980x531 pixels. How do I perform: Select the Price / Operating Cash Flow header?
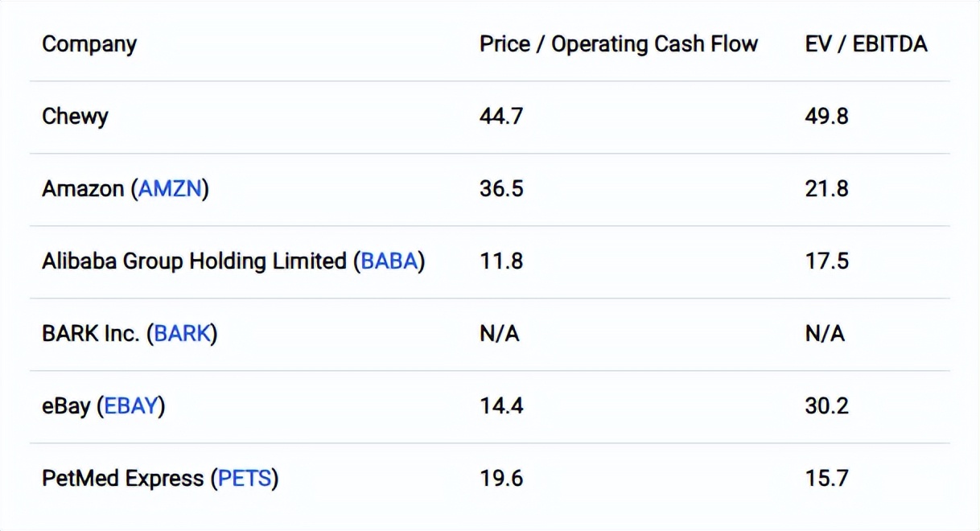click(x=619, y=44)
